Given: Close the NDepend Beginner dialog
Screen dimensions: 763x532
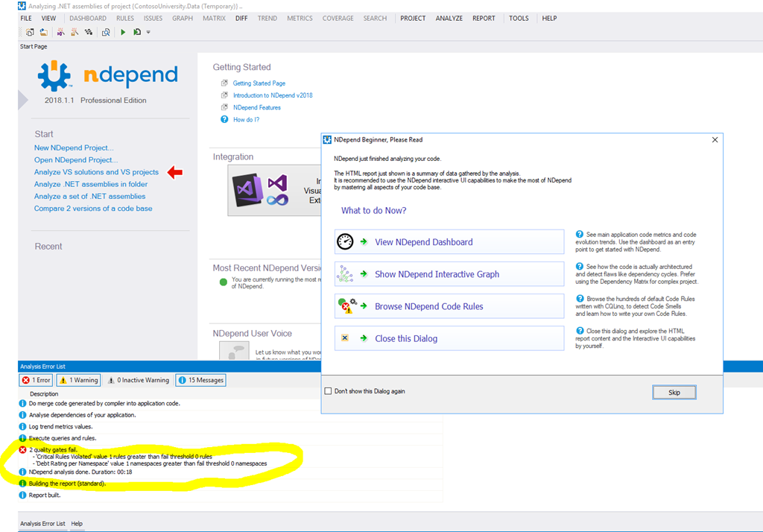Looking at the screenshot, I should pos(715,139).
